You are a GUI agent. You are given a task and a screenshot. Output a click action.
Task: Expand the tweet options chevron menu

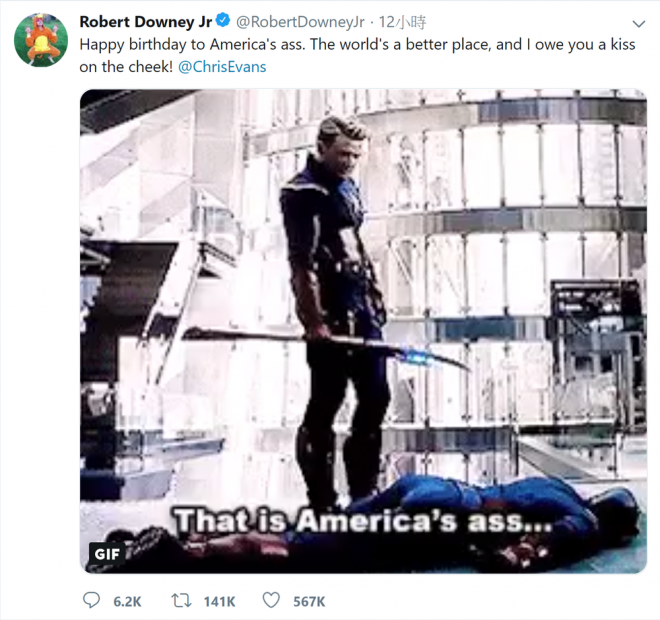(639, 24)
